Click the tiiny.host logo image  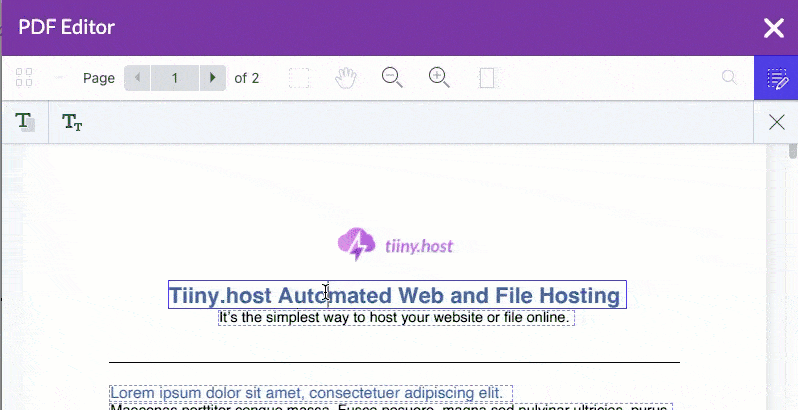395,244
